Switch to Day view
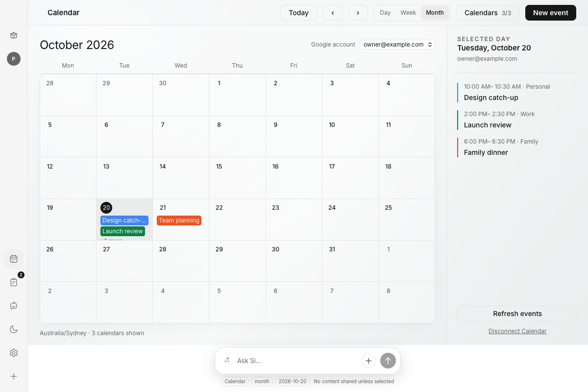 385,13
